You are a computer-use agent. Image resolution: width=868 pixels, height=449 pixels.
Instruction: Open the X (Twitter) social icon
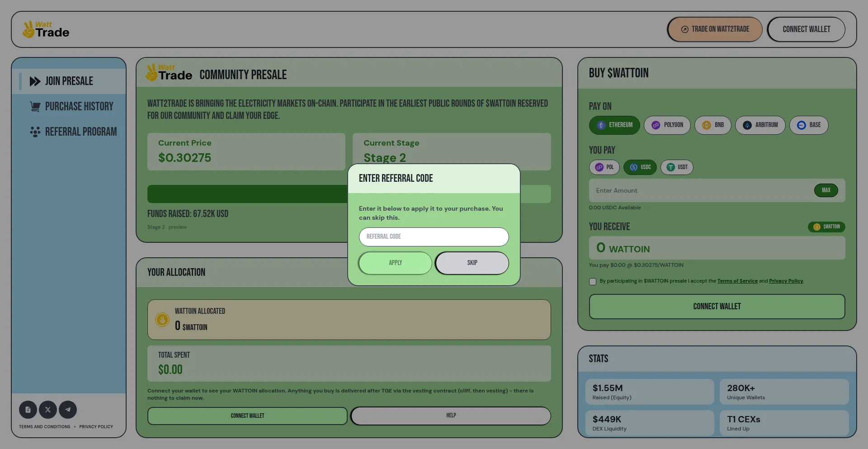[48, 410]
